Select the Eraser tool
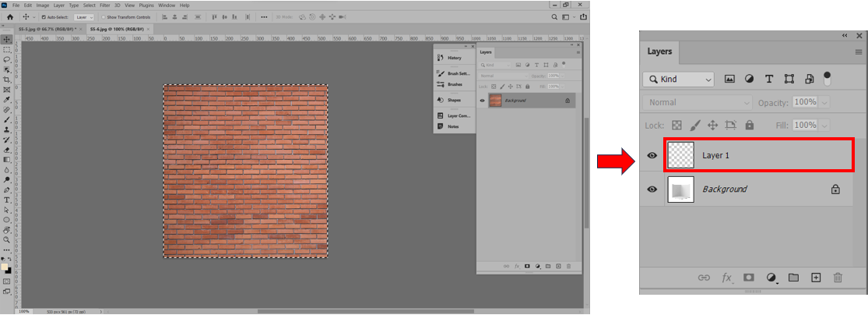 (x=7, y=150)
